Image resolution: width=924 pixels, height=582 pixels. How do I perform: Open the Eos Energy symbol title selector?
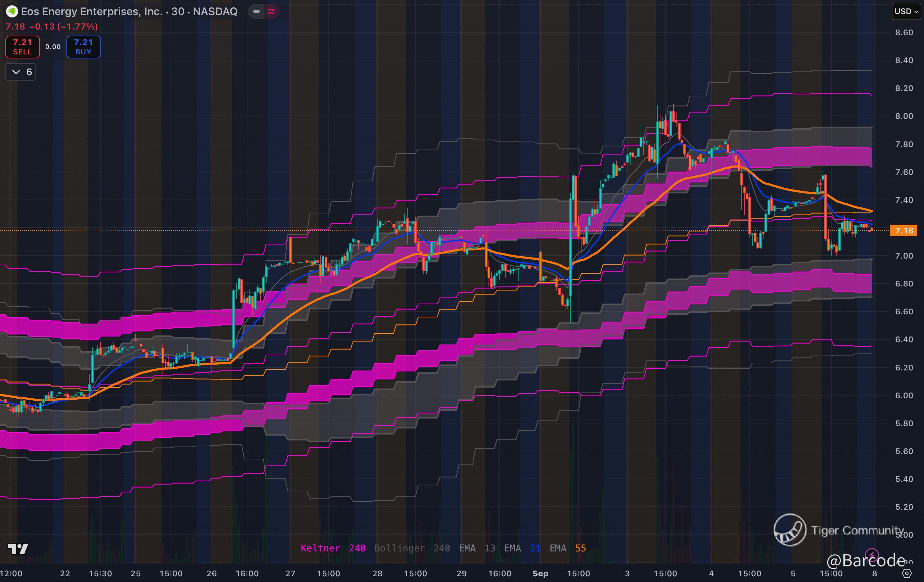91,11
